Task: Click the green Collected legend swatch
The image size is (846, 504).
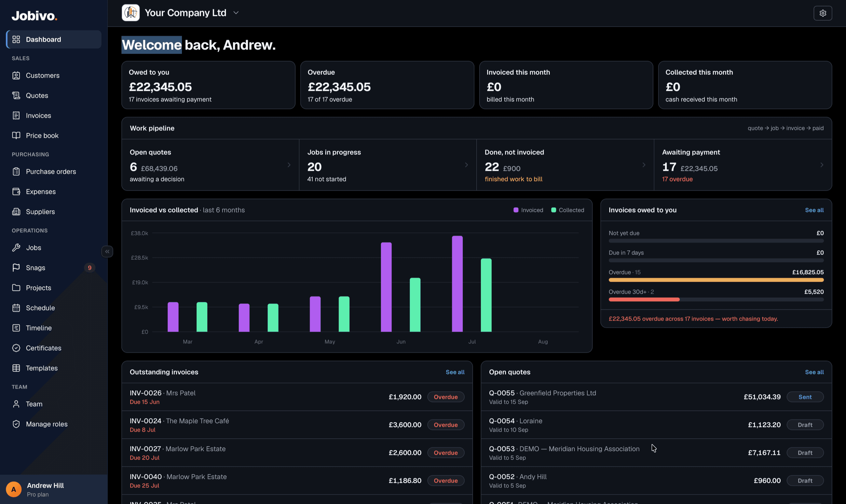Action: [553, 210]
